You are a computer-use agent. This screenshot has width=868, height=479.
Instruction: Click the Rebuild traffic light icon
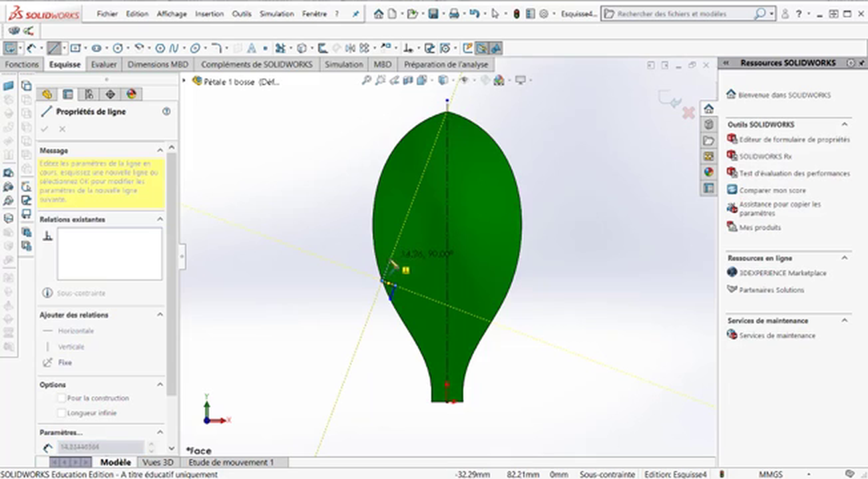515,14
